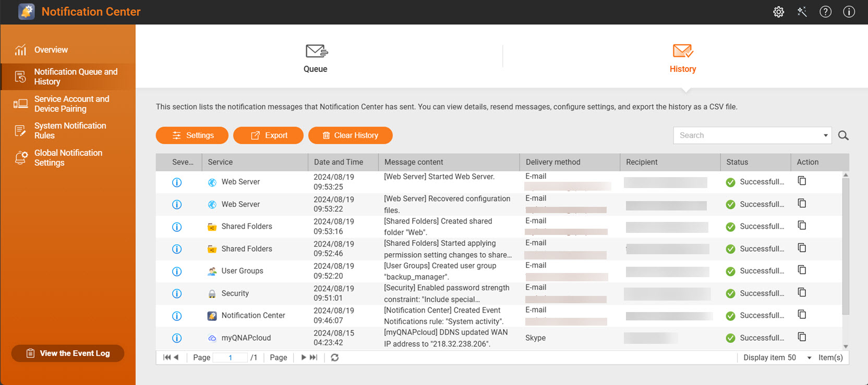868x385 pixels.
Task: Go to last page of history
Action: 314,357
